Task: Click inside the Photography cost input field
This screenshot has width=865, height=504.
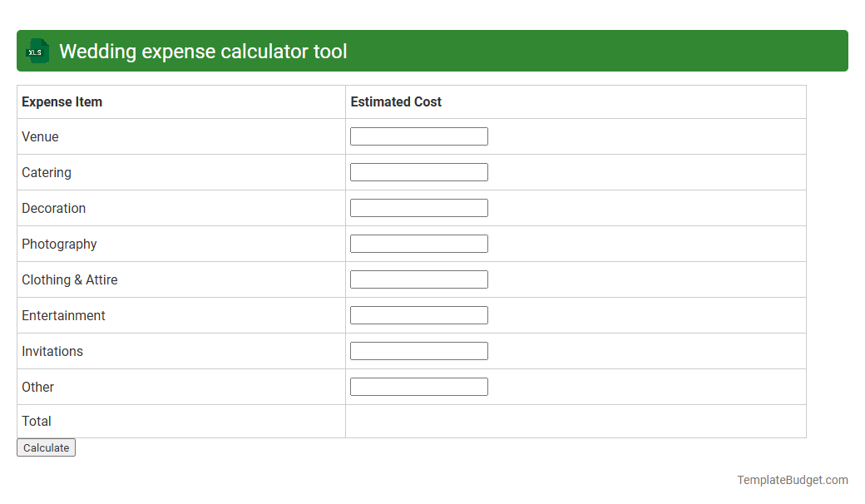Action: [x=418, y=243]
